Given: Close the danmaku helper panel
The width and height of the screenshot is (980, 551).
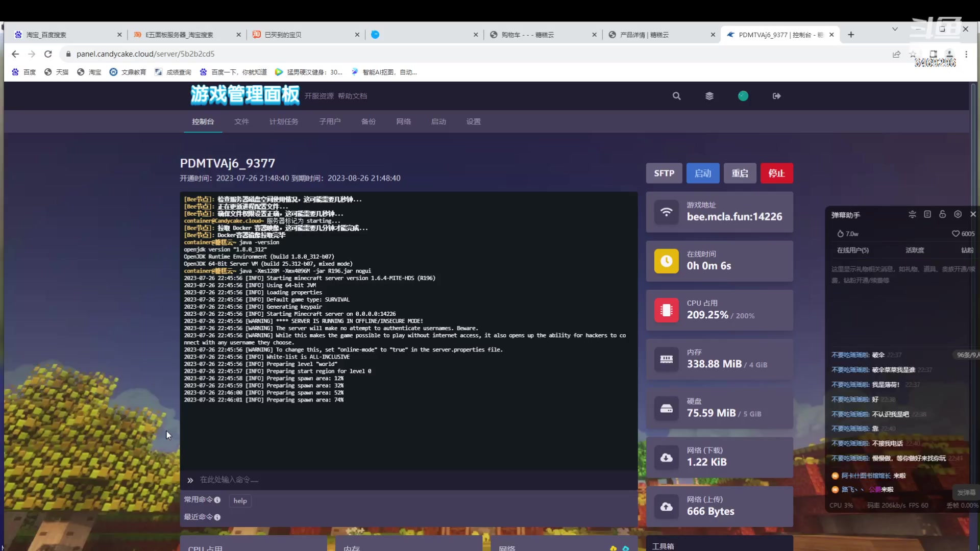Looking at the screenshot, I should pyautogui.click(x=973, y=214).
